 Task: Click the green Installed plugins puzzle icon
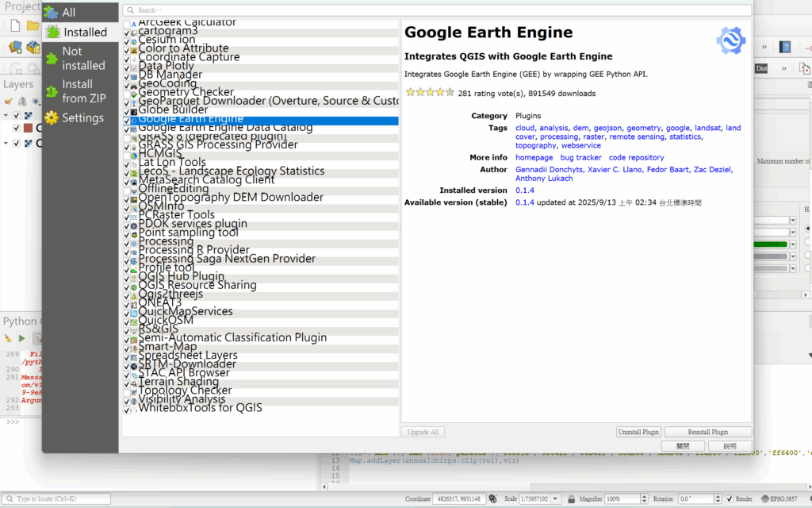click(x=52, y=33)
